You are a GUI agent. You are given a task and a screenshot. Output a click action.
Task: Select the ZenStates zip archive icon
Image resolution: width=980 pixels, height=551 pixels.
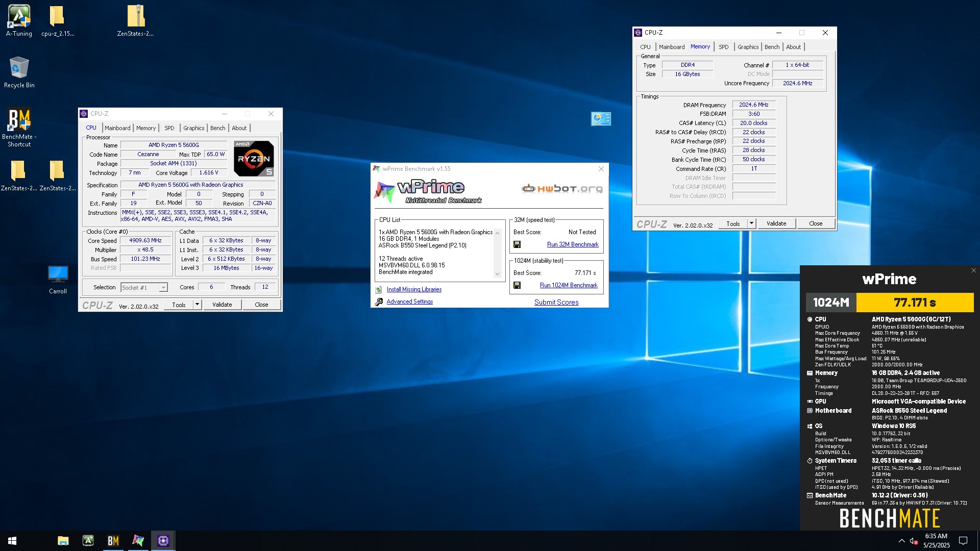(x=135, y=21)
